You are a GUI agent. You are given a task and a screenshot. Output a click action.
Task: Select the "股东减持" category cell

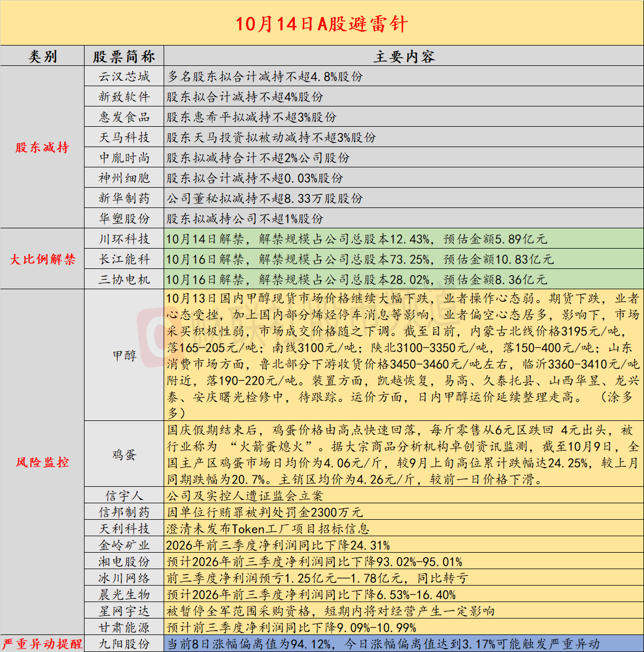(x=42, y=147)
